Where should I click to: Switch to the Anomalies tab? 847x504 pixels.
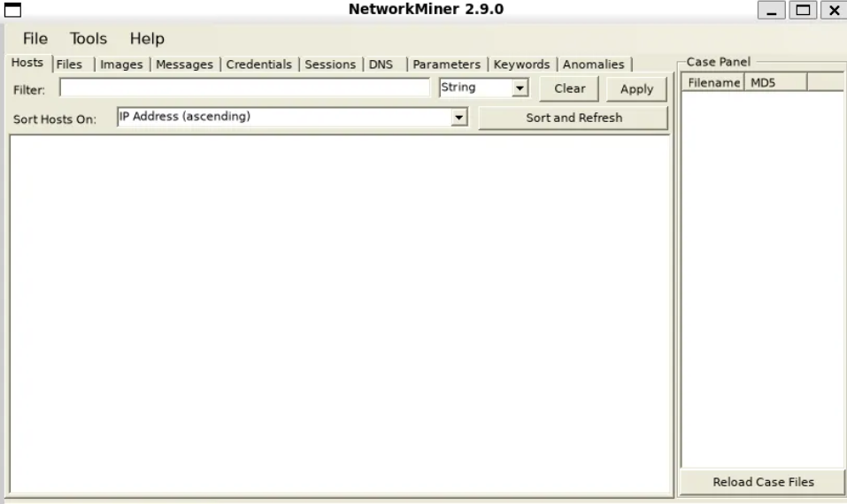pyautogui.click(x=594, y=65)
